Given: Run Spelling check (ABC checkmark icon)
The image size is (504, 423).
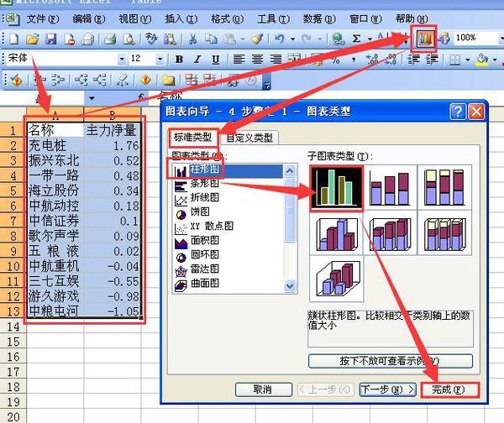Looking at the screenshot, I should click(150, 39).
